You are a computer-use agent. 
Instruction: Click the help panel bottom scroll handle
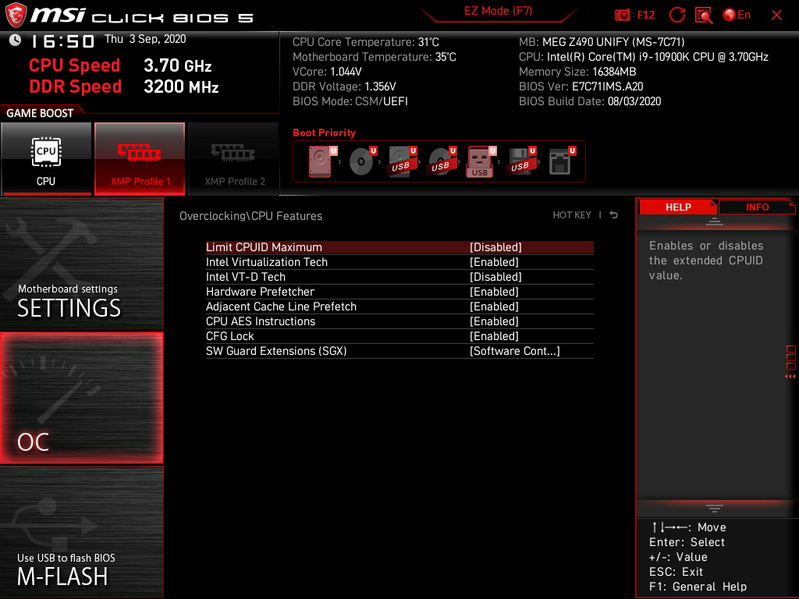point(714,508)
